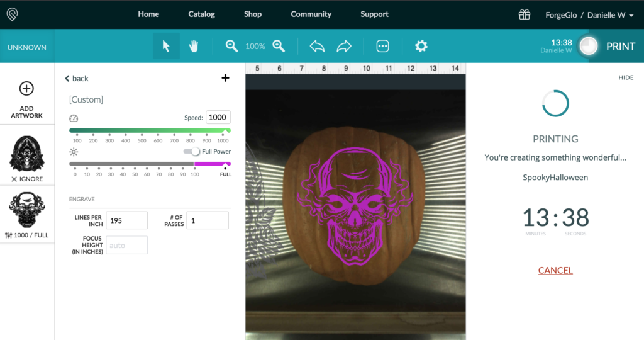Open the more options ellipsis menu
This screenshot has height=340, width=644.
(x=382, y=46)
